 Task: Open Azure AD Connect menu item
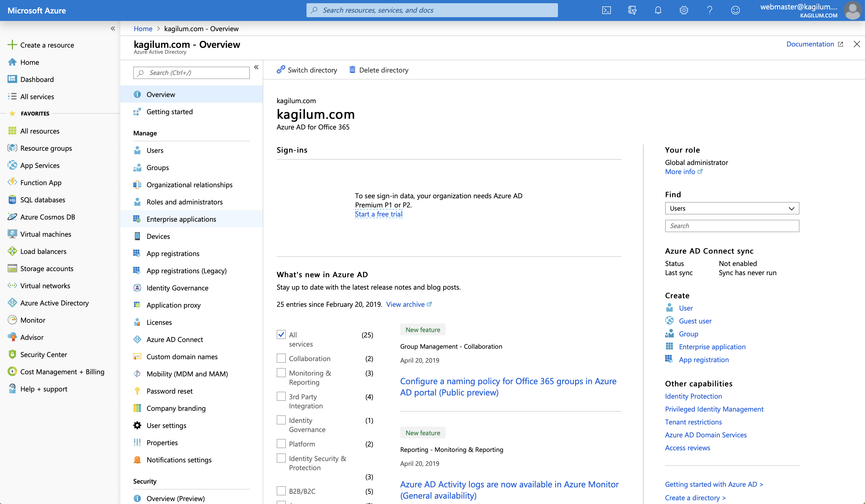point(192,339)
